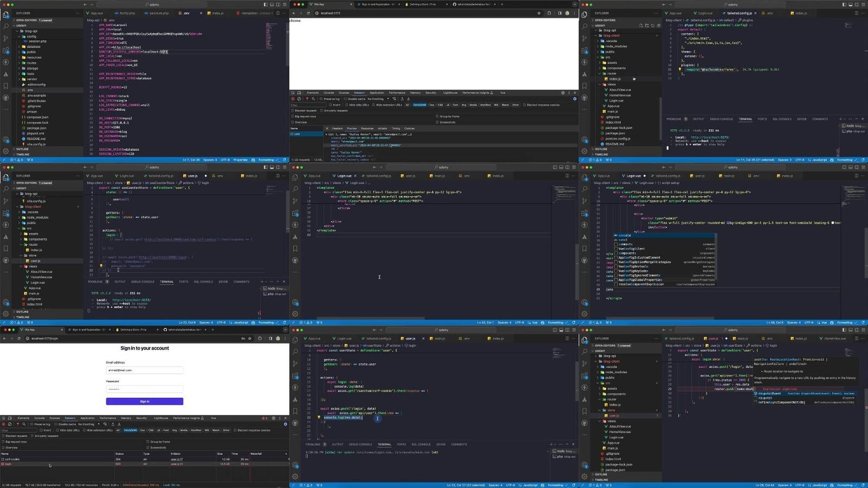Expand resources folder in .env window explorer
The width and height of the screenshot is (868, 488).
pos(19,58)
